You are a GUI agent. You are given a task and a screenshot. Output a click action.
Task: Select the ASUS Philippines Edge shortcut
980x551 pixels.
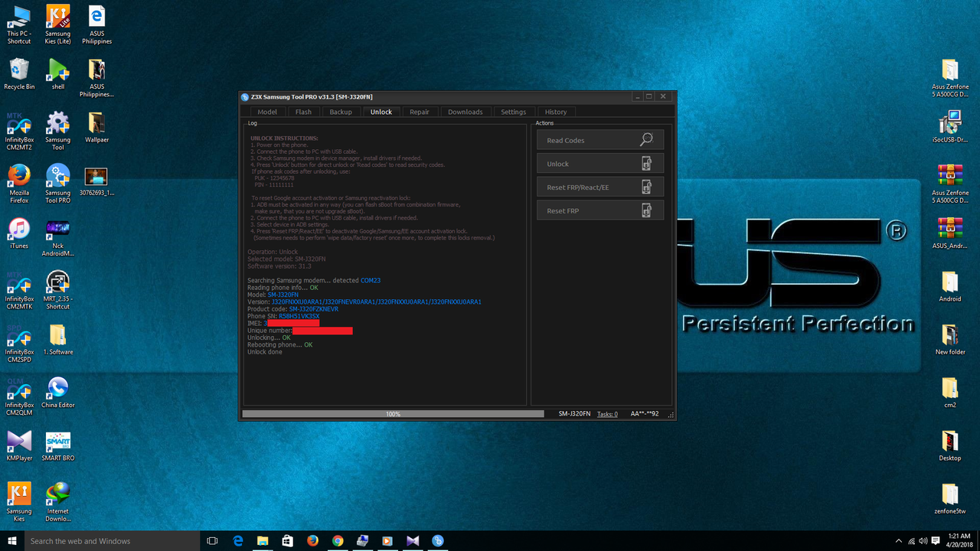tap(96, 24)
